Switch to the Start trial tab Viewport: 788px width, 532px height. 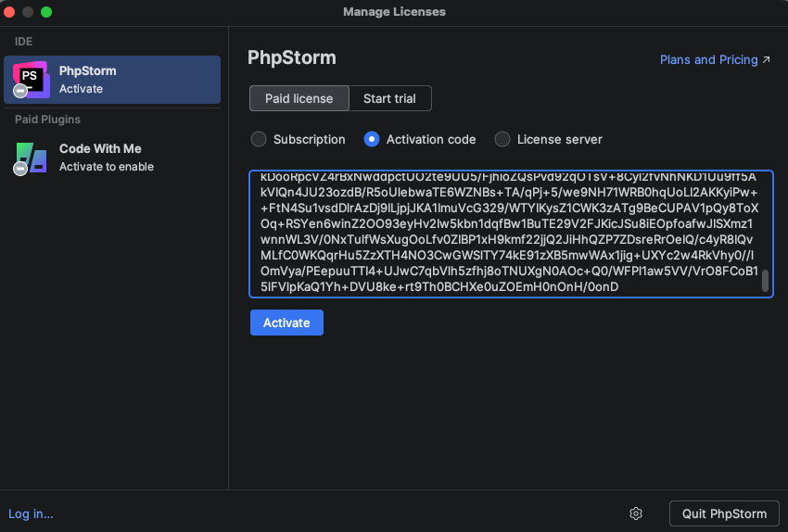389,98
